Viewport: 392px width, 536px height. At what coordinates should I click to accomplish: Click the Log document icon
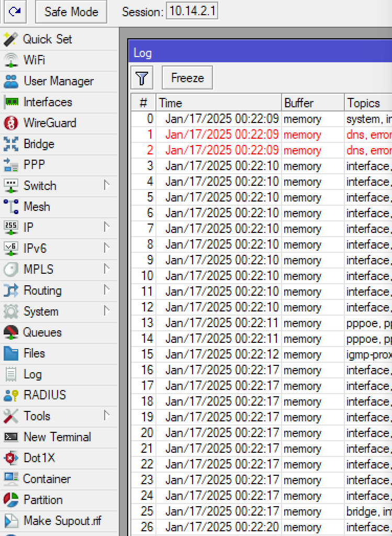pyautogui.click(x=11, y=374)
